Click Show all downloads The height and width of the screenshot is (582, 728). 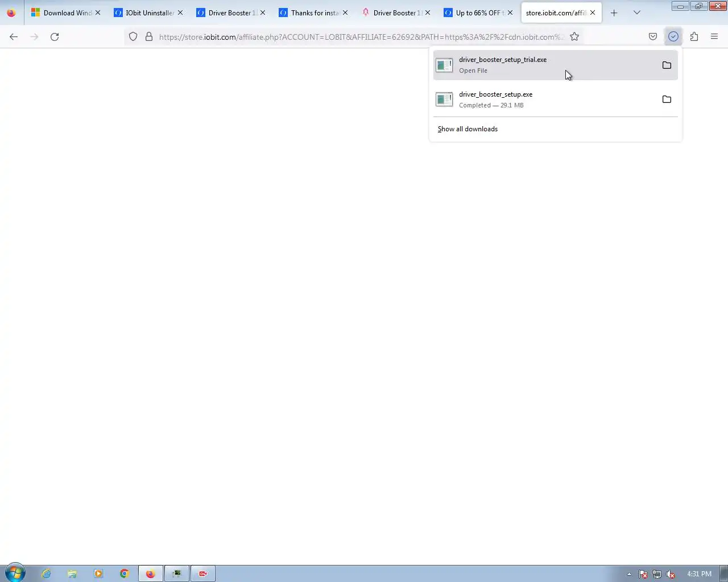click(x=468, y=129)
